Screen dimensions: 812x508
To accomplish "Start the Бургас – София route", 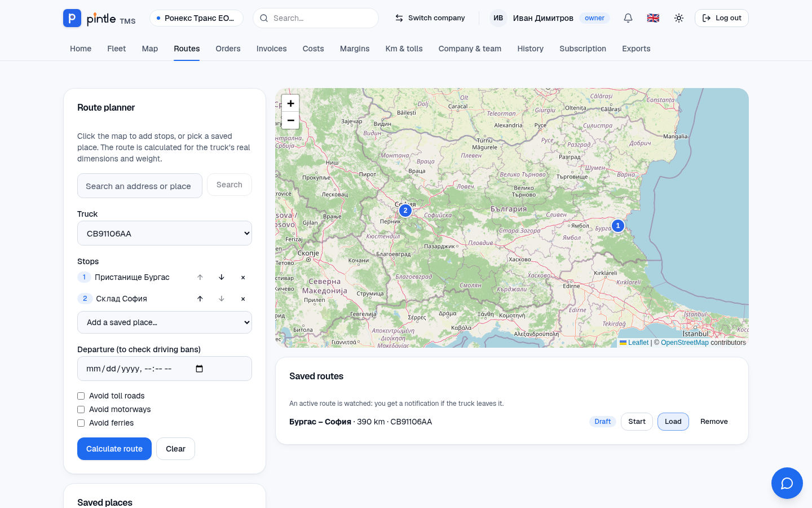I will click(637, 422).
